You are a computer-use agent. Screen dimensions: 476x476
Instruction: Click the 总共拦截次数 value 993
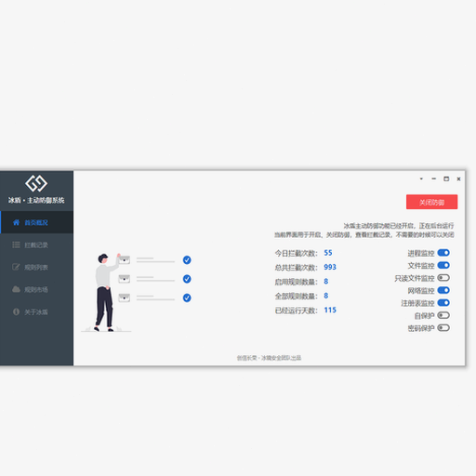click(330, 267)
